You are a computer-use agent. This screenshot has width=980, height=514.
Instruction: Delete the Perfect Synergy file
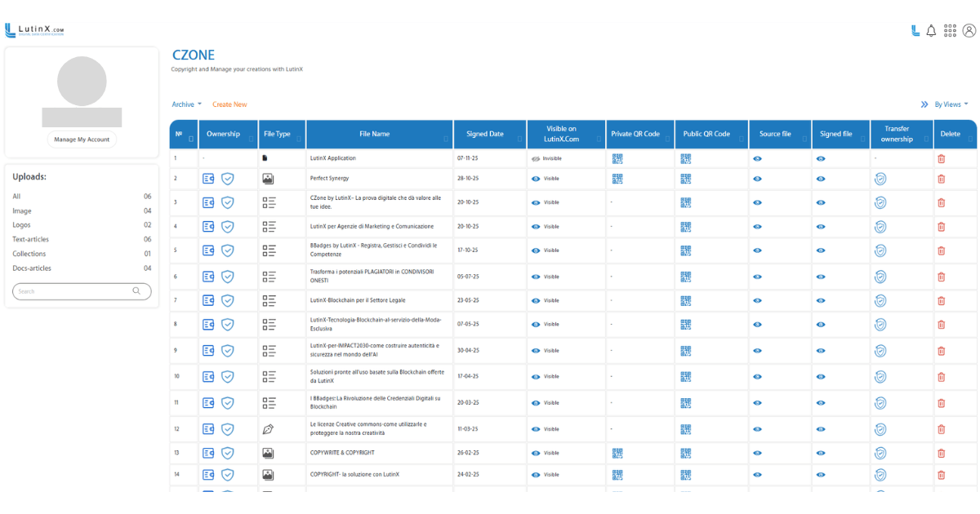[941, 179]
